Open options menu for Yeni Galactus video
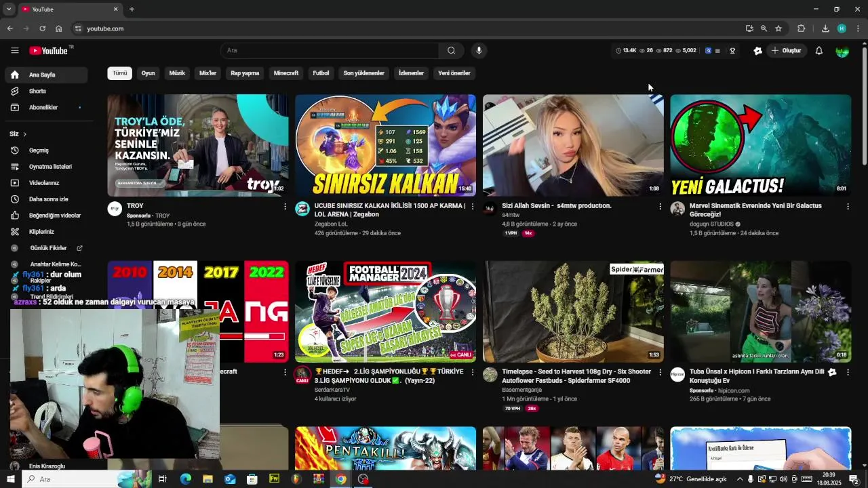The height and width of the screenshot is (488, 868). [848, 207]
